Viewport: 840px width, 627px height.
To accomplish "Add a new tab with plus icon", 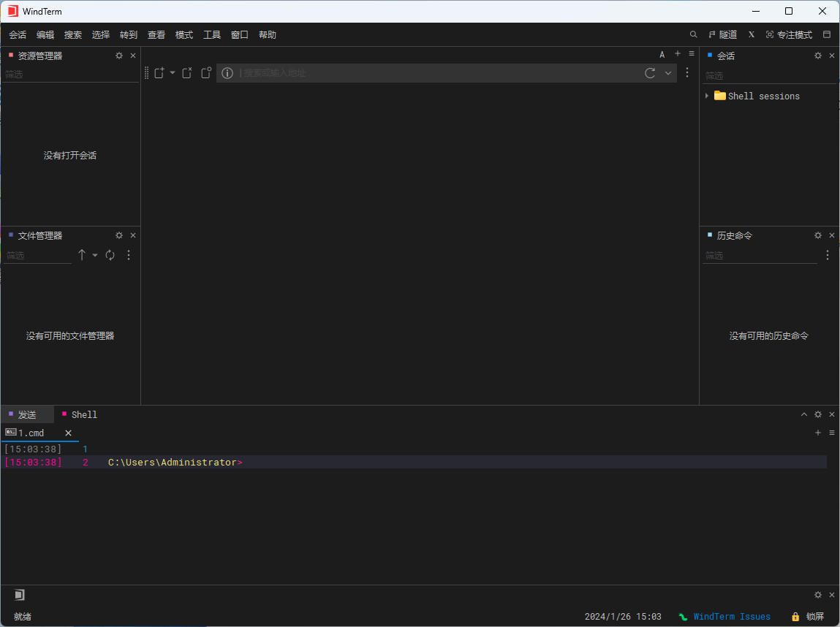I will (678, 53).
